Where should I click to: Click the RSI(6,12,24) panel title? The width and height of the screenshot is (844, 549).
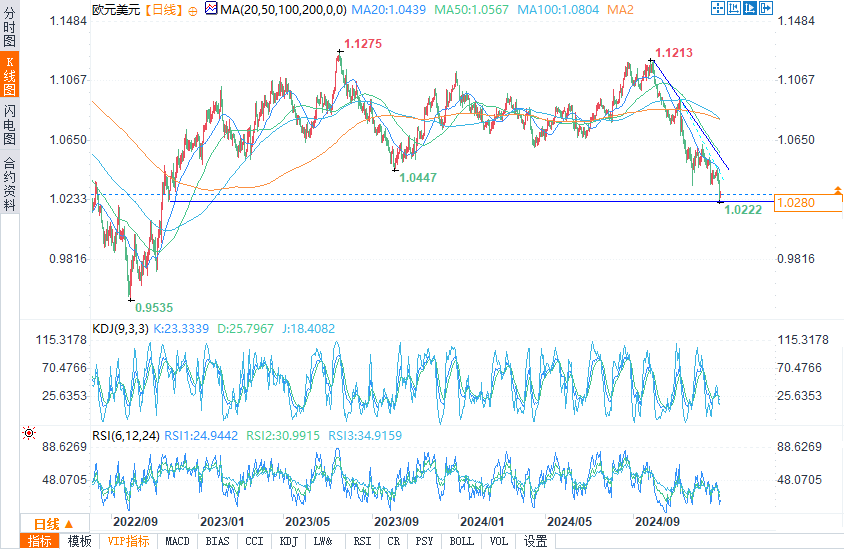[x=126, y=435]
